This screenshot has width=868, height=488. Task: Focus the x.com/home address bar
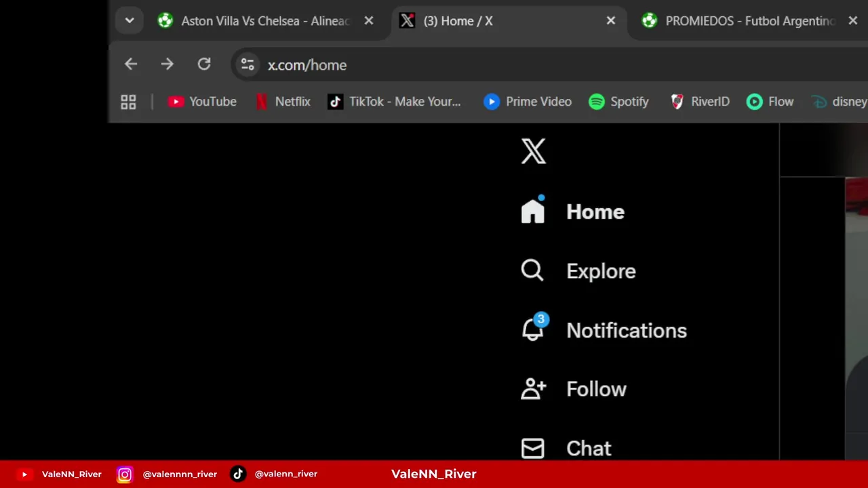[x=551, y=65]
